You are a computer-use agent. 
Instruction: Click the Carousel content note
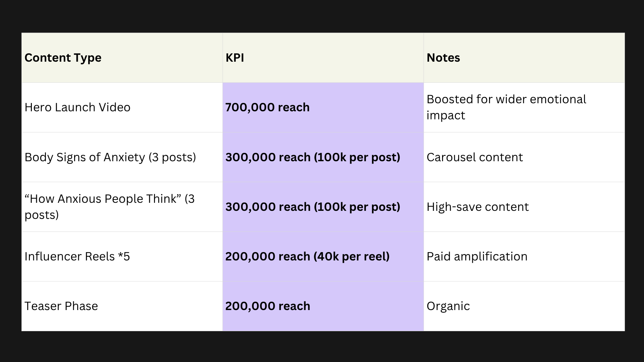(524, 157)
